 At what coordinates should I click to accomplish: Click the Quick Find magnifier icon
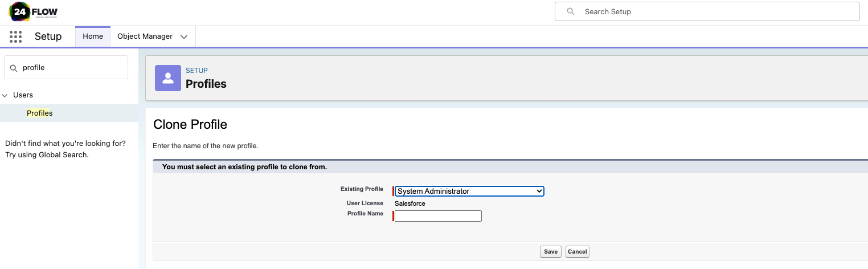coord(14,68)
